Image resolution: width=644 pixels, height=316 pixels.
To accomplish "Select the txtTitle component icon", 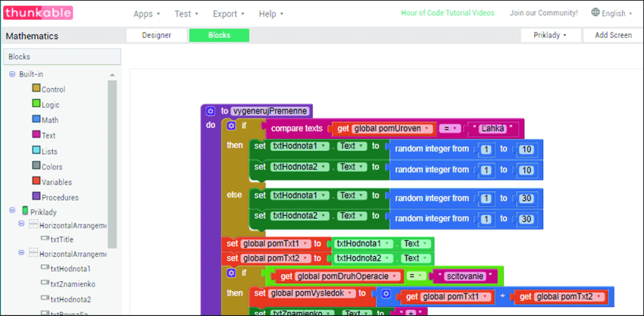I will point(45,239).
